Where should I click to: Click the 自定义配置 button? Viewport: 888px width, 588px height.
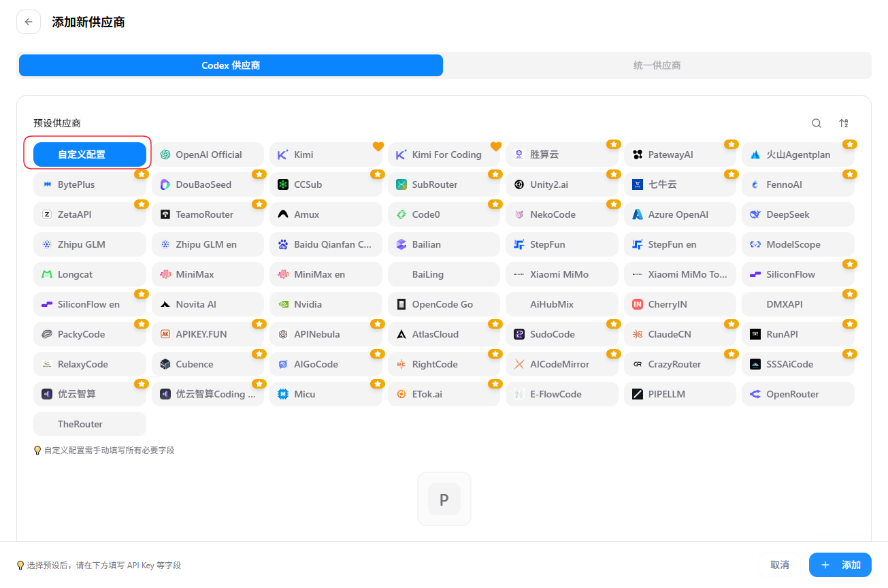pyautogui.click(x=90, y=154)
